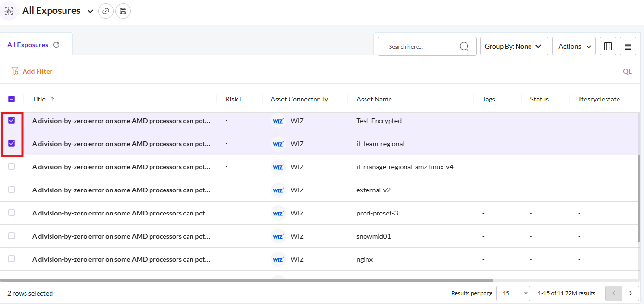Click the lifescyclestate column header
644x304 pixels.
click(x=599, y=99)
